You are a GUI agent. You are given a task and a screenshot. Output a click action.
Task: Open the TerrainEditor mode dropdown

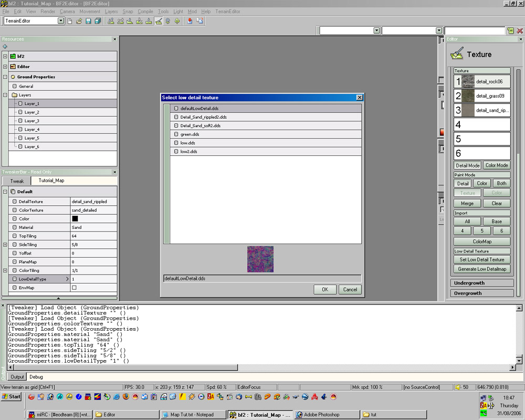pos(61,21)
